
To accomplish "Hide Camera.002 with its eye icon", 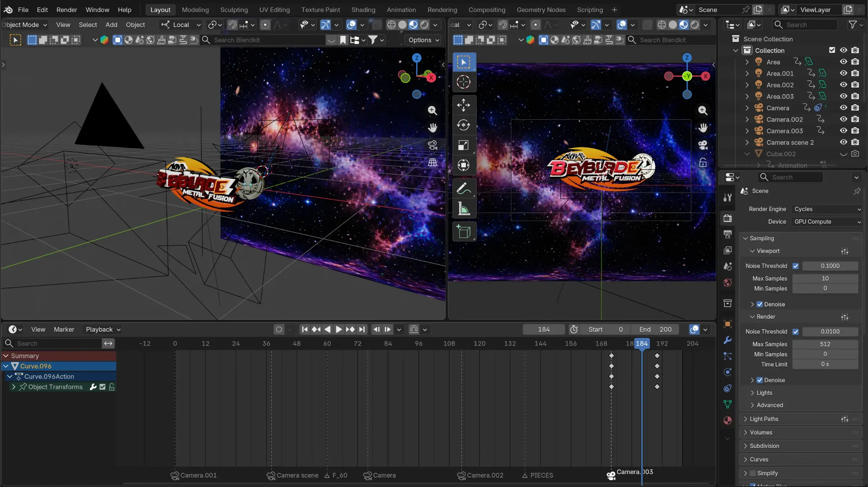I will [843, 119].
